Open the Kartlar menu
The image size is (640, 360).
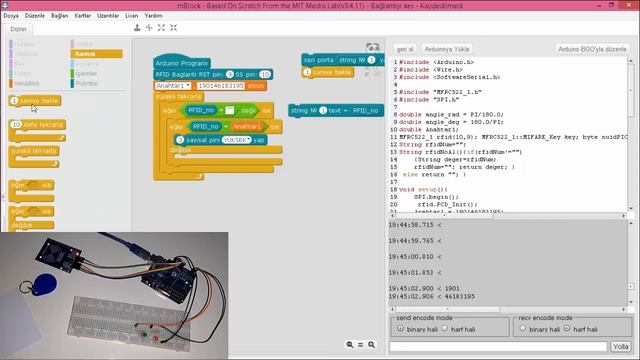tap(82, 16)
